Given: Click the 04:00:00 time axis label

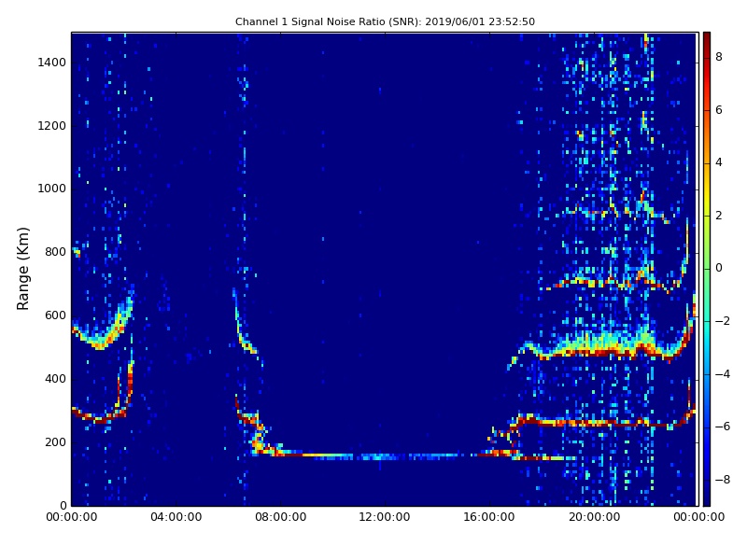Looking at the screenshot, I should [176, 517].
